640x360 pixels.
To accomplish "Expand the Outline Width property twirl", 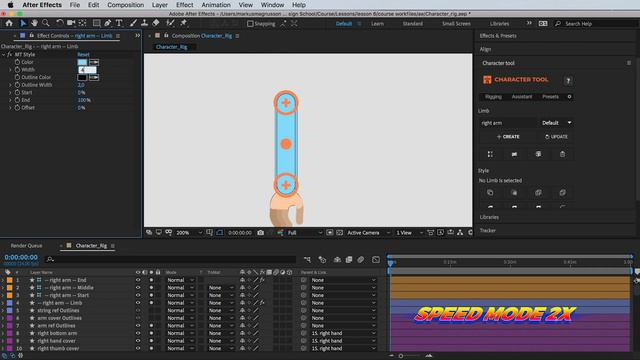I will click(10, 85).
